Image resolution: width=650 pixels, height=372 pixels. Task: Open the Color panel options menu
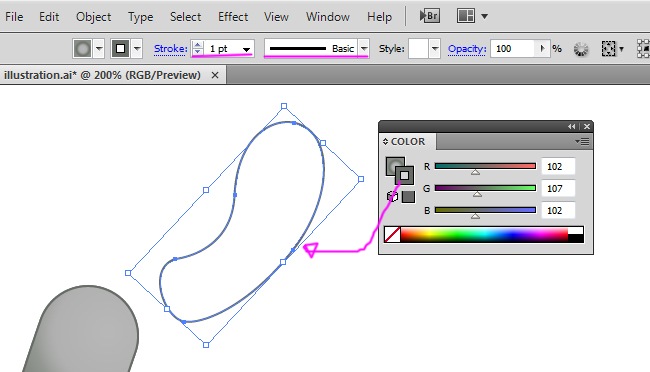582,142
